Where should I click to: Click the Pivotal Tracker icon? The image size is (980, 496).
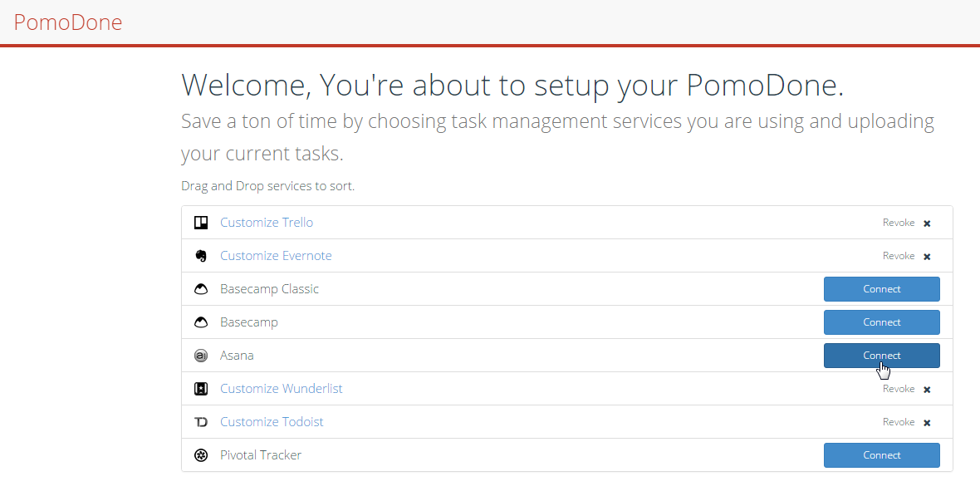click(200, 455)
